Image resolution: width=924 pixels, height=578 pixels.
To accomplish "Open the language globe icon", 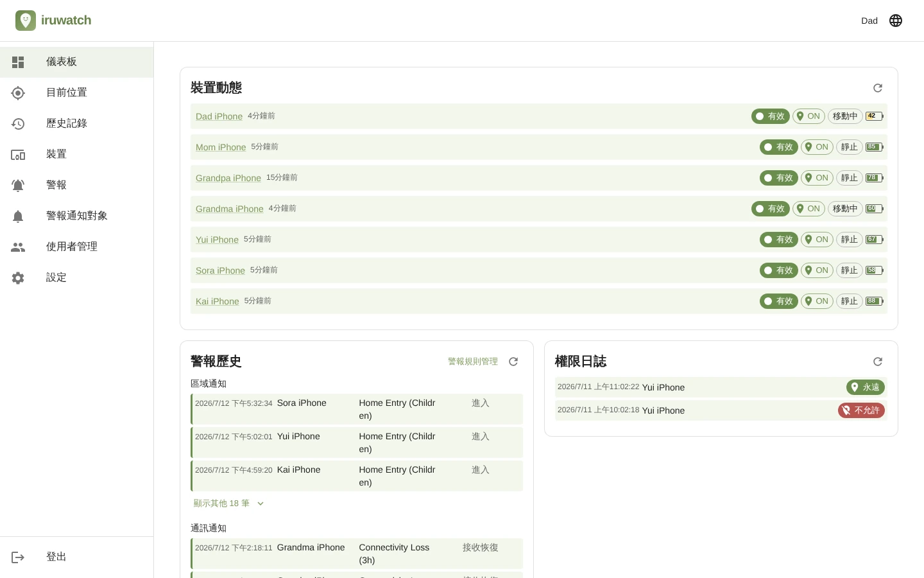I will coord(896,21).
